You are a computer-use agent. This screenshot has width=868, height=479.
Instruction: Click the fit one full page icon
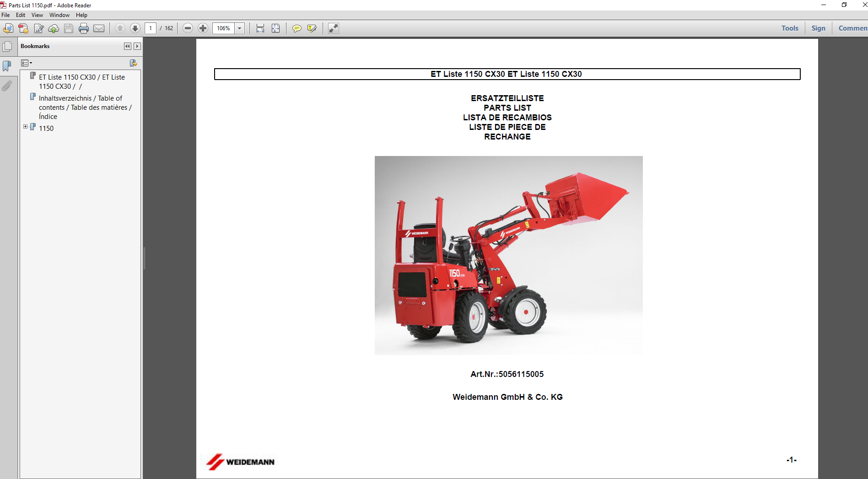[x=275, y=28]
